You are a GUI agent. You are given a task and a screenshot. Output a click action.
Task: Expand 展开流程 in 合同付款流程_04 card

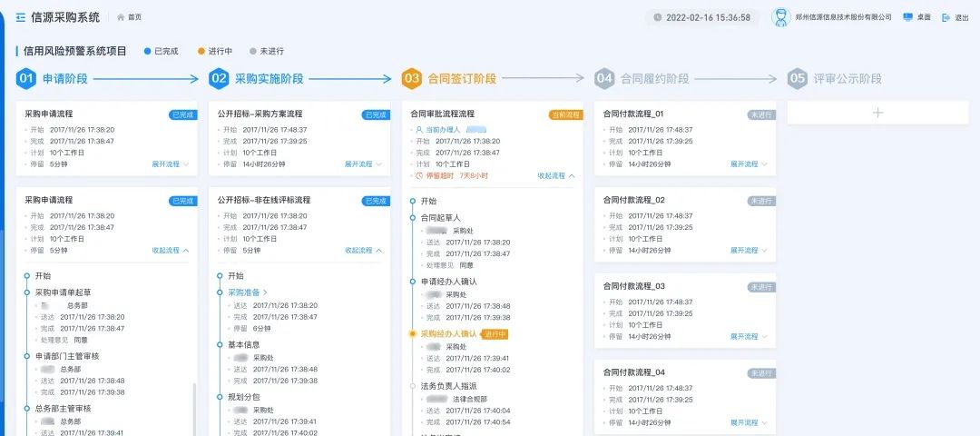coord(749,423)
